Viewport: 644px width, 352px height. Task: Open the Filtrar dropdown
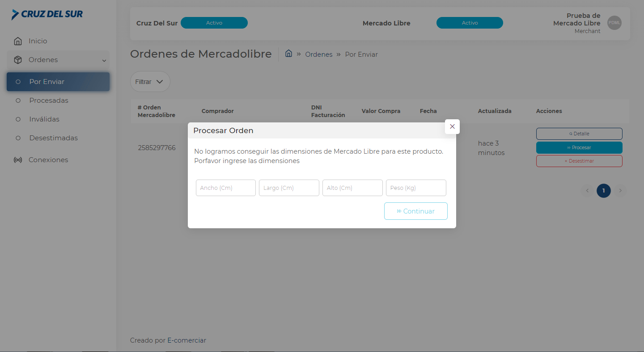(x=150, y=82)
